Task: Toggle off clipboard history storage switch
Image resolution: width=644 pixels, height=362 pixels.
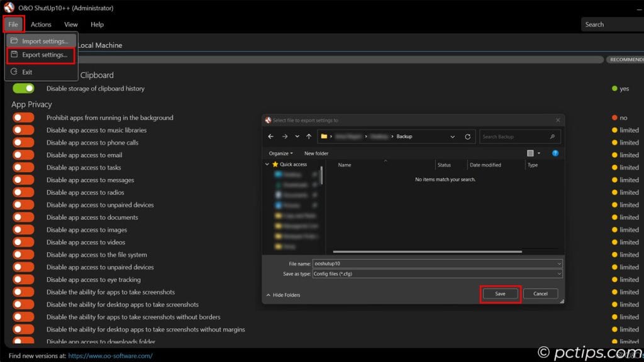Action: click(x=23, y=89)
